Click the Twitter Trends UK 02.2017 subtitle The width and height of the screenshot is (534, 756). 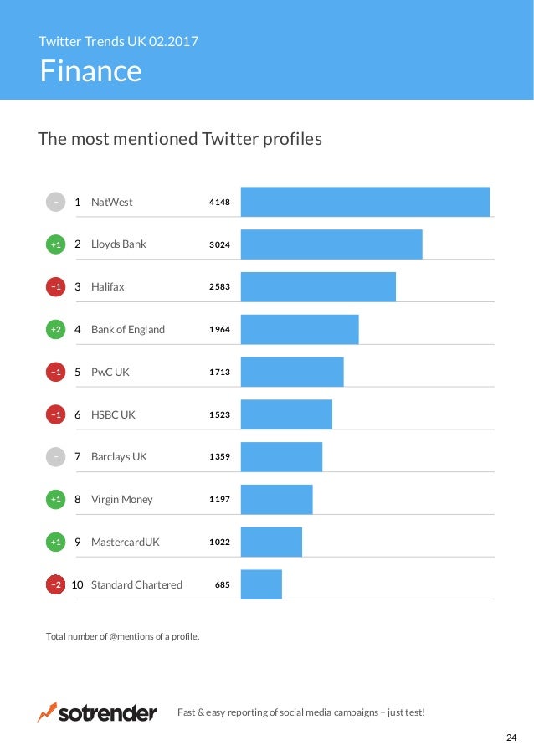pos(118,40)
